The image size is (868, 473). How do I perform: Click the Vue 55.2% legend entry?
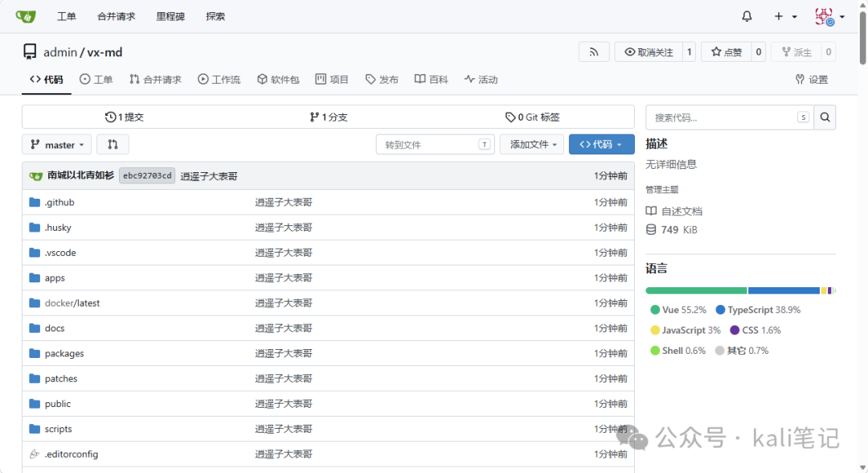[678, 310]
